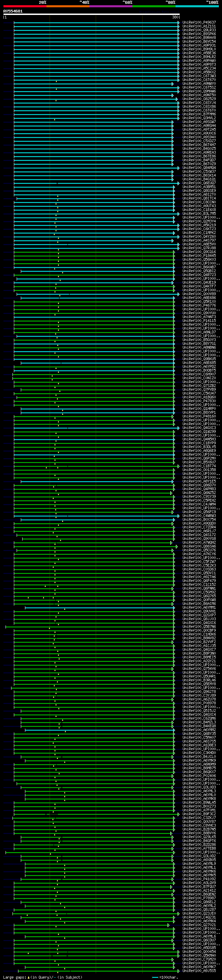This screenshot has width=222, height=980.
Task: Pick the hit UniRef100_C1MPK2
Action: pos(199,233)
